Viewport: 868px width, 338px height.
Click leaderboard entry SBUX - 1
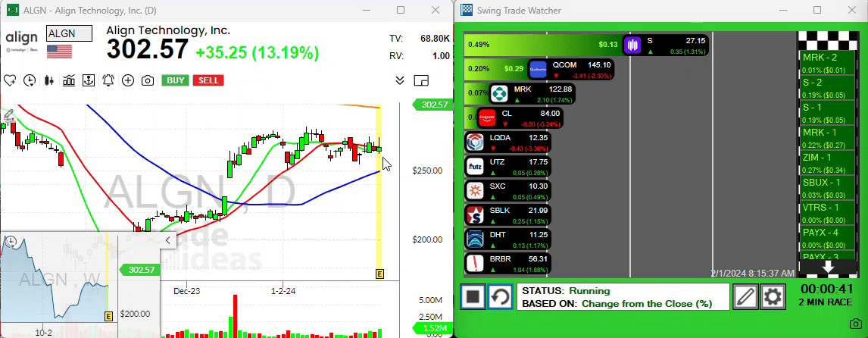click(x=828, y=188)
